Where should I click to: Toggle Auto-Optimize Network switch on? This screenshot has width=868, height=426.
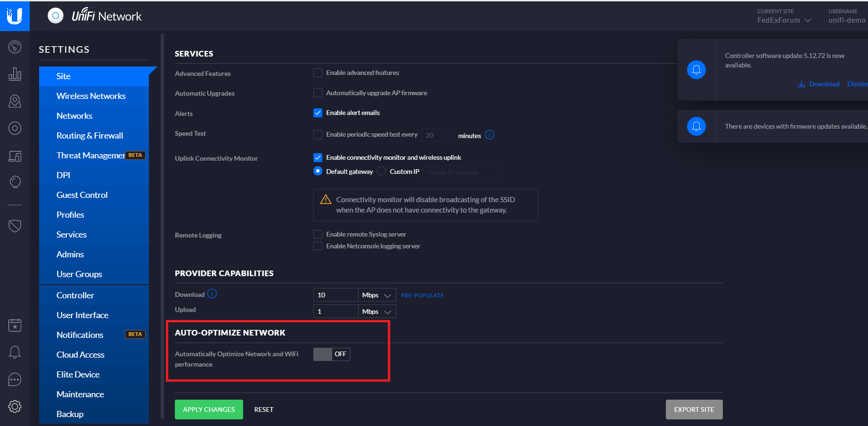[x=331, y=354]
